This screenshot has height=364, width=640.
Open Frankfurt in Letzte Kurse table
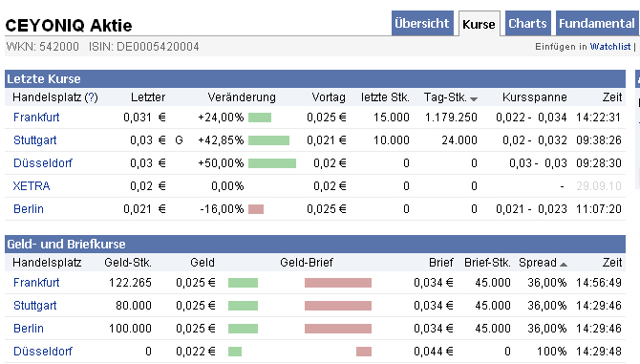[x=36, y=118]
